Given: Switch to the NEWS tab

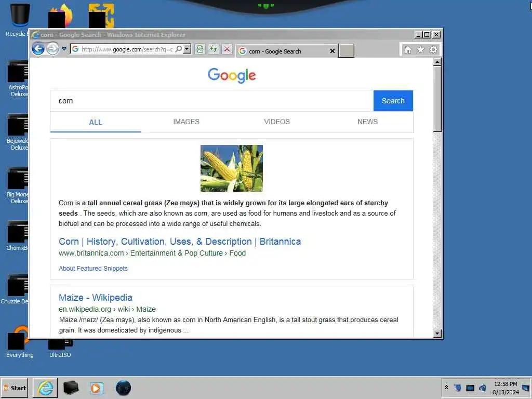Looking at the screenshot, I should (x=367, y=122).
